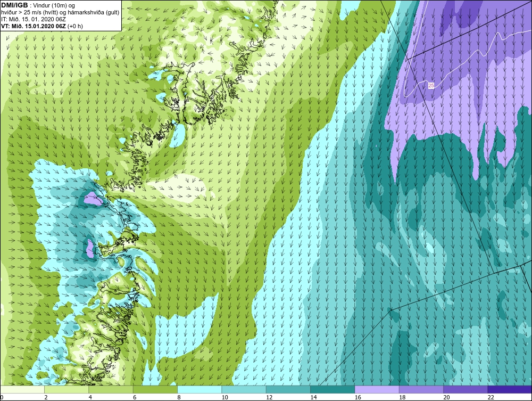The height and width of the screenshot is (401, 532).
Task: Click the 6-8 m/s olive green swatch
Action: (155, 389)
